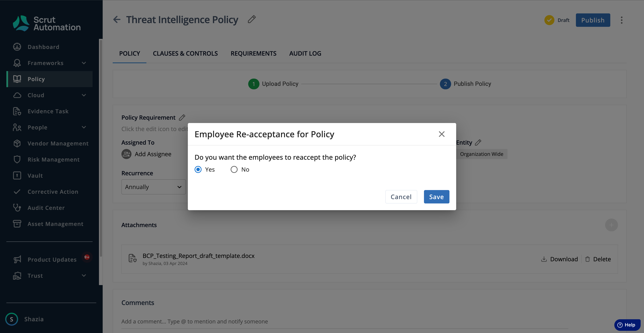Click the Corrective Action checkmark icon
The height and width of the screenshot is (333, 644).
[17, 192]
